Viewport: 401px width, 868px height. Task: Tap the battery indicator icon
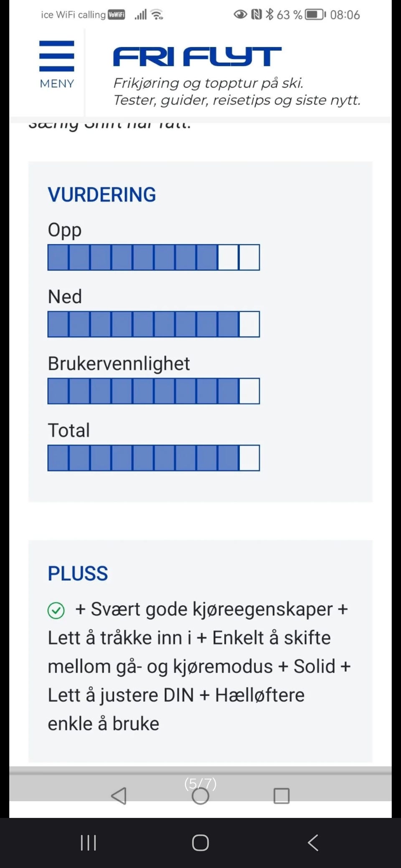(315, 15)
